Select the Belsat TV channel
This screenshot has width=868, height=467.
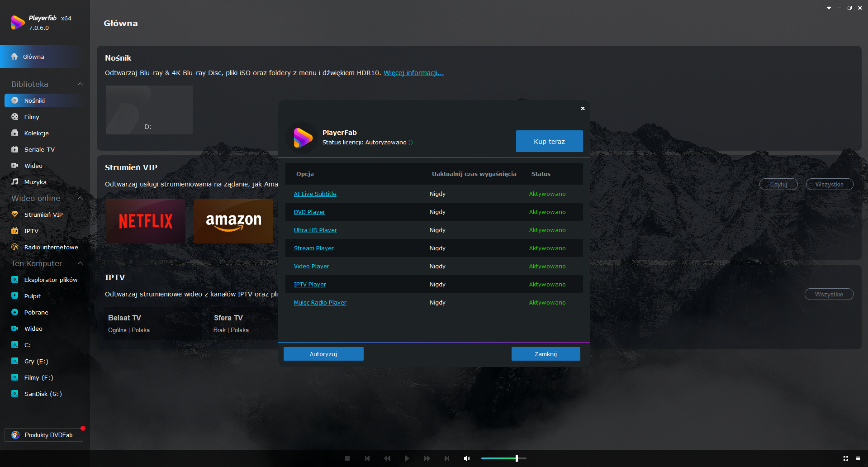154,324
